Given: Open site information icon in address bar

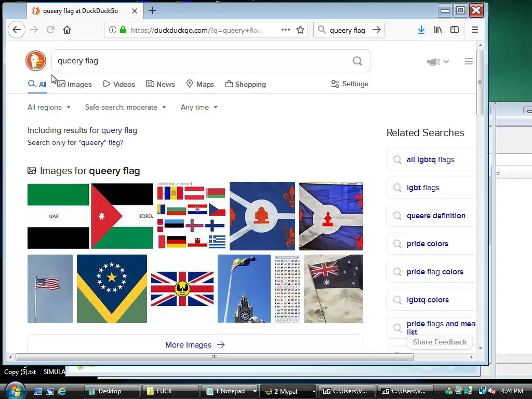Looking at the screenshot, I should 112,30.
